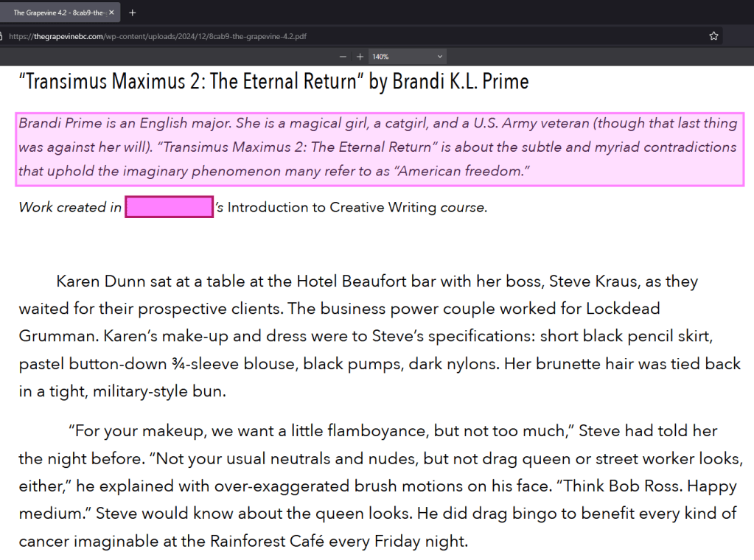Click the zoom in plus icon
Image resolution: width=754 pixels, height=560 pixels.
click(360, 57)
